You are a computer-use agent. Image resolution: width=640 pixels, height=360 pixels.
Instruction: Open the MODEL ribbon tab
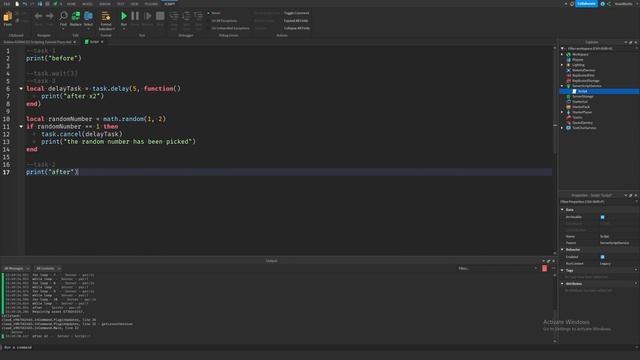point(87,4)
